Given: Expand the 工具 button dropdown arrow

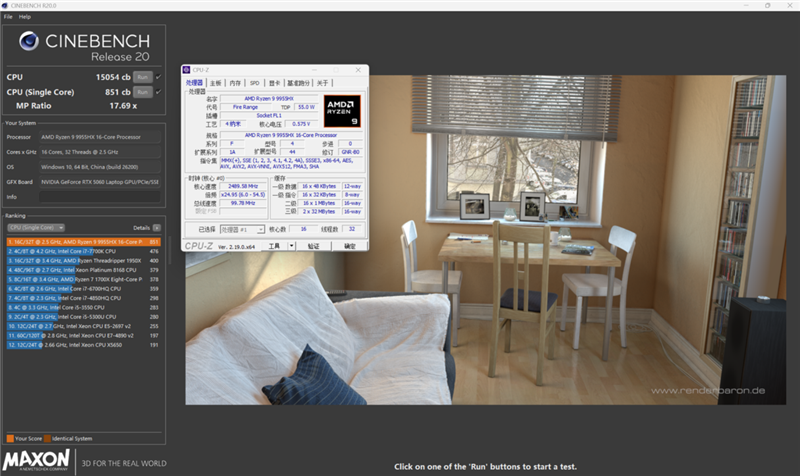Looking at the screenshot, I should pyautogui.click(x=291, y=246).
